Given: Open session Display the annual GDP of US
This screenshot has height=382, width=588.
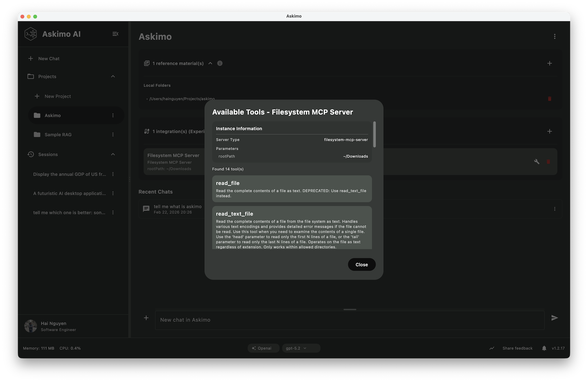Looking at the screenshot, I should (x=69, y=174).
